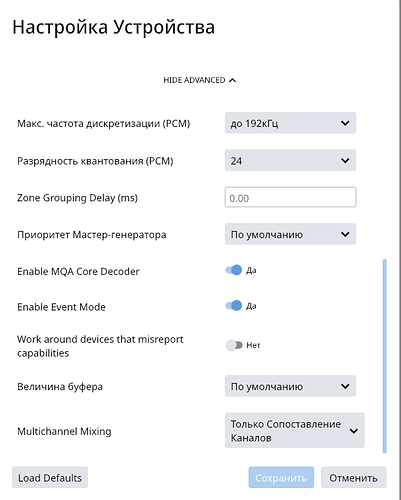Click the Load Defaults button

click(x=50, y=477)
